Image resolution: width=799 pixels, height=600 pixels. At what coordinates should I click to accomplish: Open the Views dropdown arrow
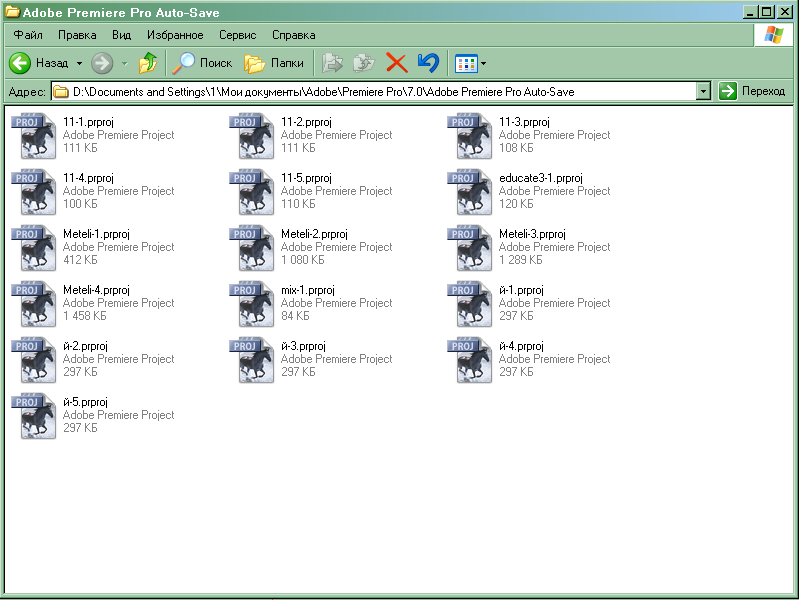484,64
